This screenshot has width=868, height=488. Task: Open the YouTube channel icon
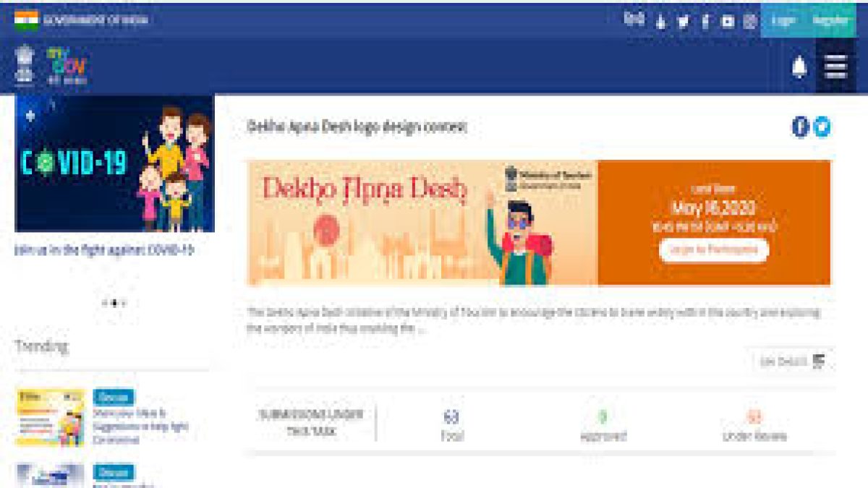[726, 21]
